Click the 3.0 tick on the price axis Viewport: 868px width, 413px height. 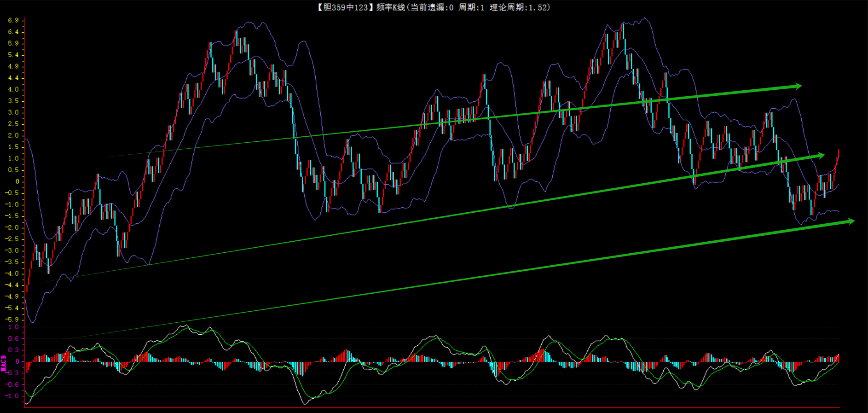coord(13,112)
